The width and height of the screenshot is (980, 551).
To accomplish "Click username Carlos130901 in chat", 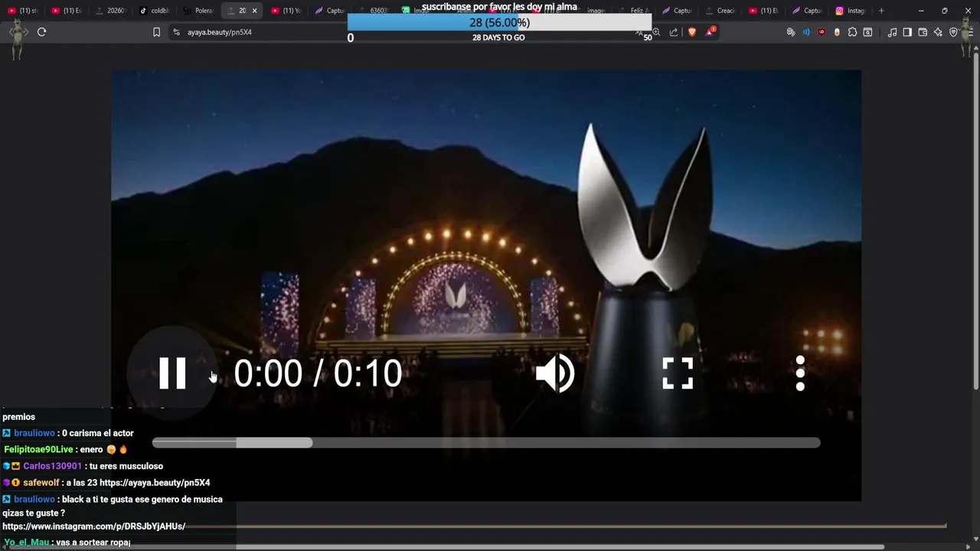I will click(52, 466).
